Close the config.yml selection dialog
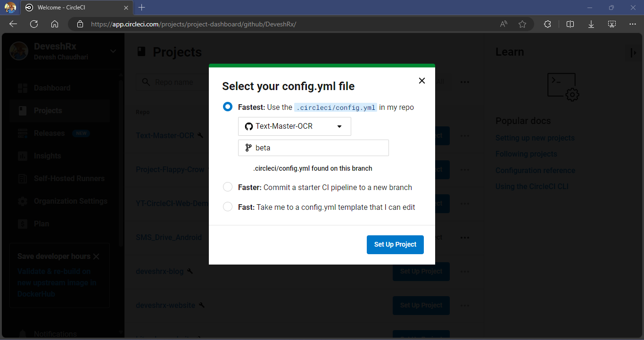 pos(422,81)
